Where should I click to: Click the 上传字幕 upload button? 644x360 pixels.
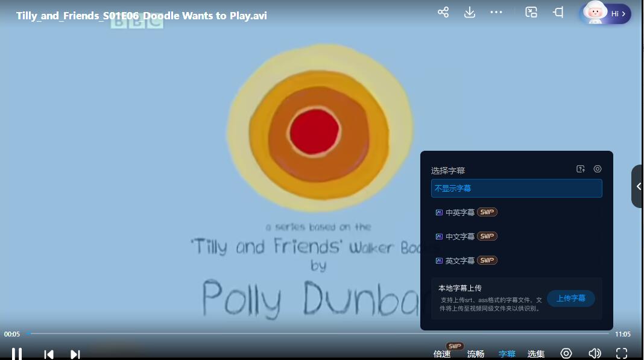[x=571, y=298]
